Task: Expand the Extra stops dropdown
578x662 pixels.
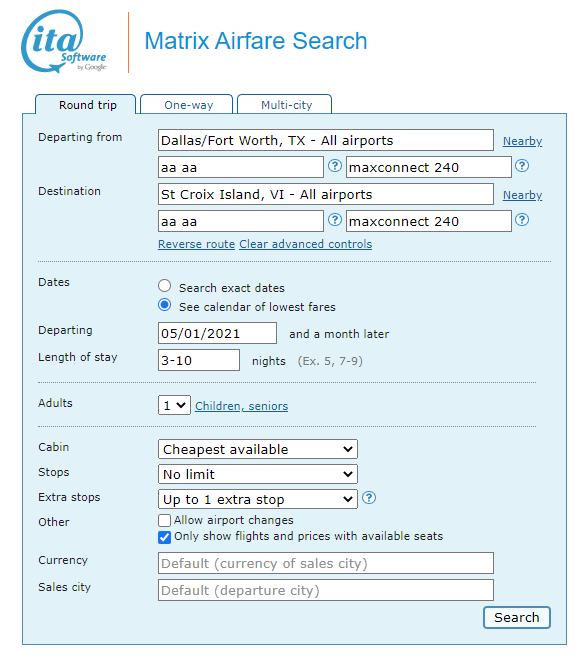Action: click(x=258, y=499)
